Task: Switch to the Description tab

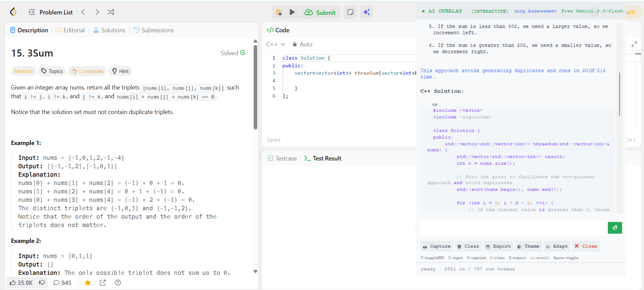Action: 29,30
